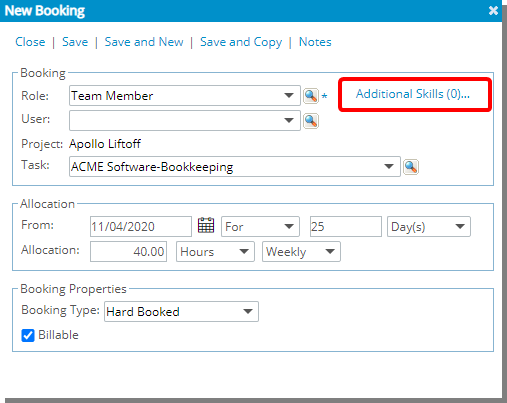Click the Save and Copy link
507x403 pixels.
tap(241, 42)
